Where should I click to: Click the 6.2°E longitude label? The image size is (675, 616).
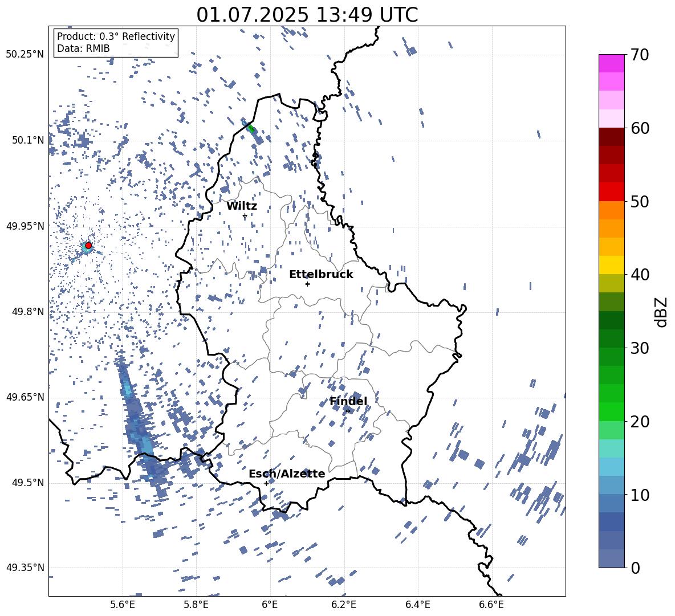point(344,605)
